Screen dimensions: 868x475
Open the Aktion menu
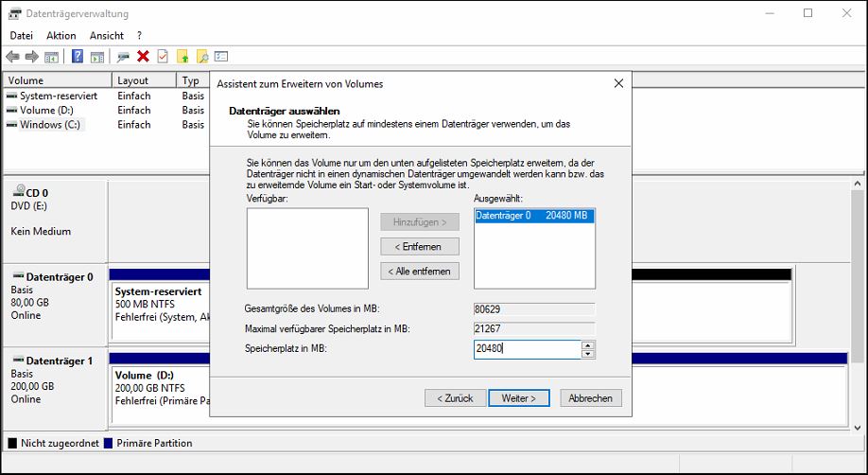[x=61, y=35]
